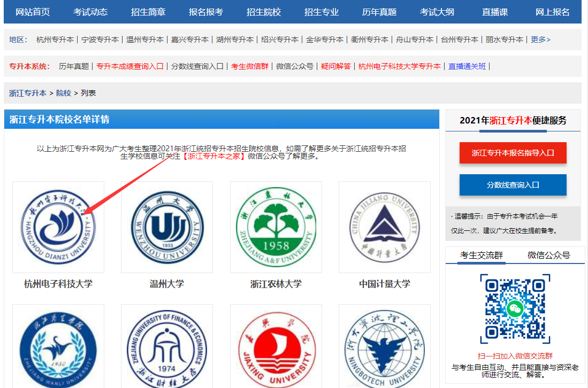Viewport: 588px width, 388px height.
Task: Open the 专升本成绩查询入口 link
Action: tap(131, 66)
